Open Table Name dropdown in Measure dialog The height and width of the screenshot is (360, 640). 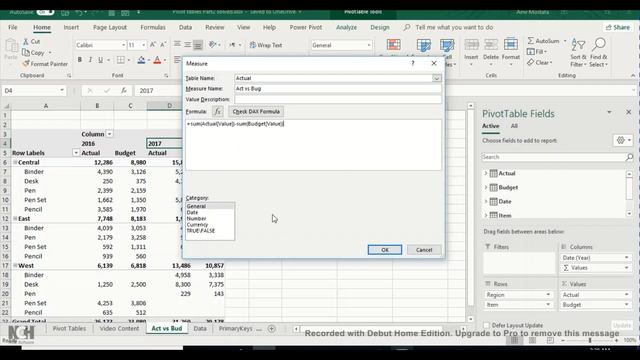coord(436,78)
